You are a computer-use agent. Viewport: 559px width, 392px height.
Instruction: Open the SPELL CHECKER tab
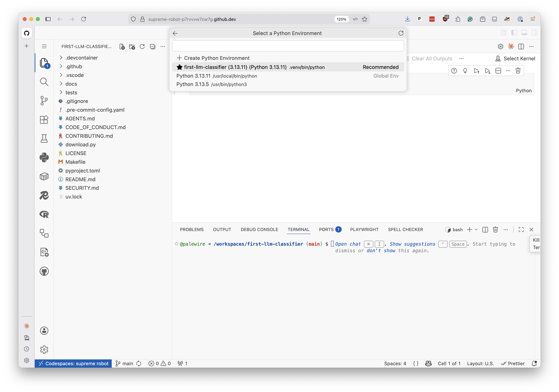pyautogui.click(x=405, y=229)
